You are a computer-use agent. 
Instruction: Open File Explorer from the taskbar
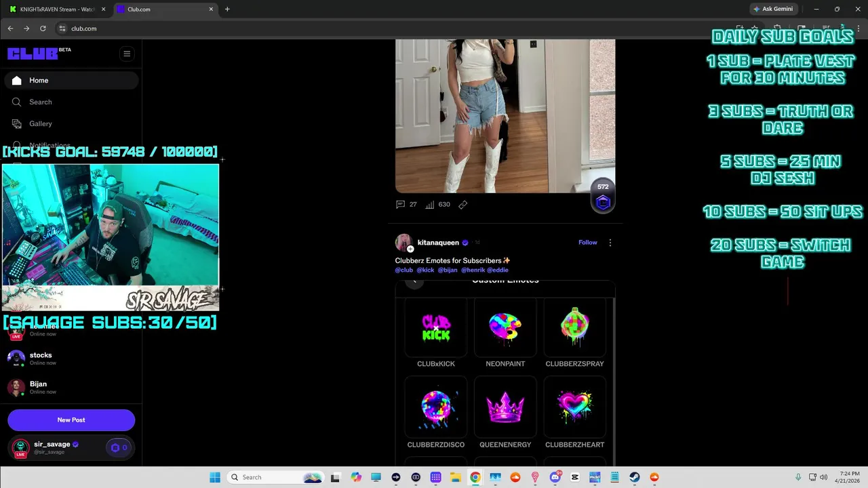(456, 477)
